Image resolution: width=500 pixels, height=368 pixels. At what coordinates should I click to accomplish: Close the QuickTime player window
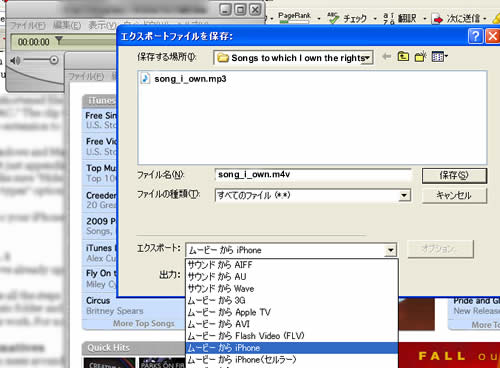coord(255,10)
